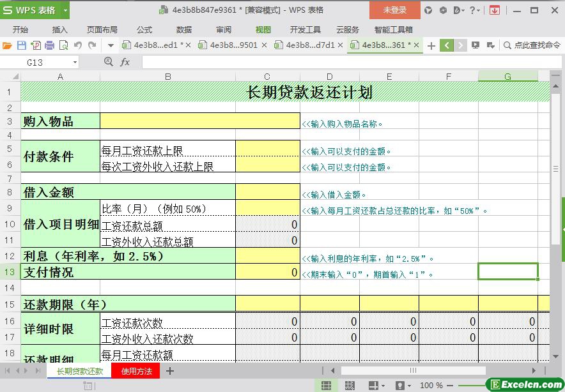This screenshot has height=392, width=565.
Task: Open a new document tab with plus
Action: (x=431, y=45)
